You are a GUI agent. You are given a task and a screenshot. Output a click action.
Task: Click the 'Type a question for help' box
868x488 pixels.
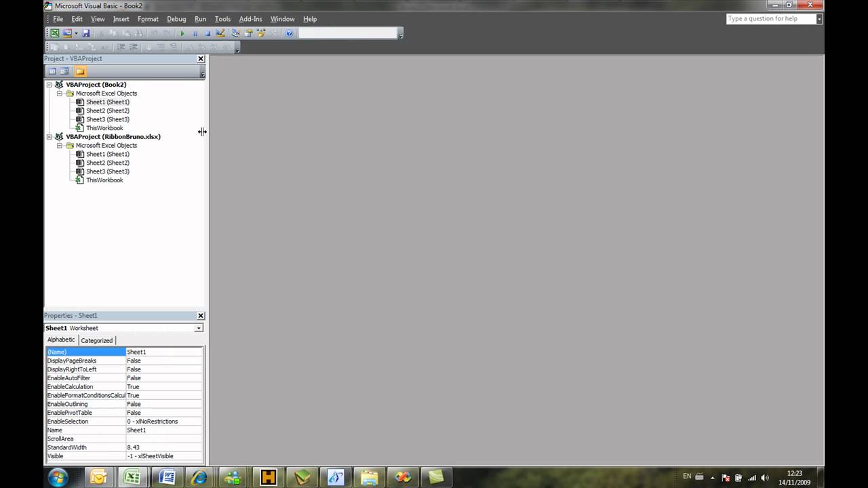[770, 18]
